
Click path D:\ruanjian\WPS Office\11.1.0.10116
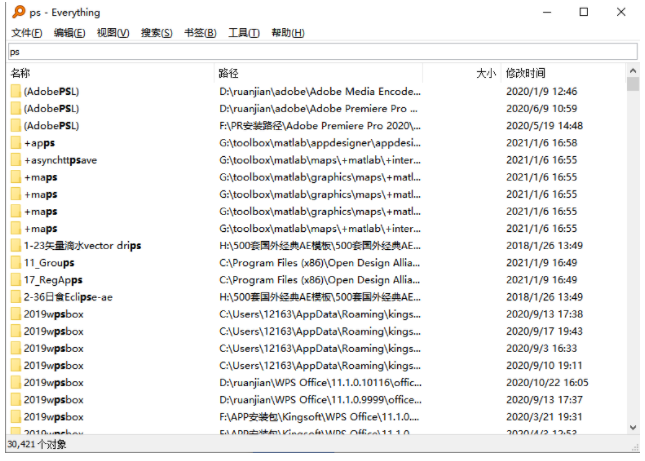tap(320, 382)
